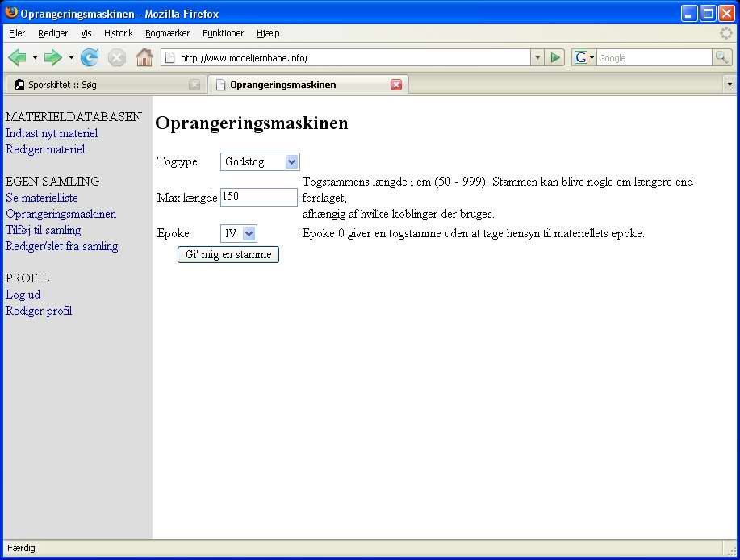Click the PROFIL sidebar heading
Viewport: 740px width, 560px height.
pyautogui.click(x=27, y=278)
